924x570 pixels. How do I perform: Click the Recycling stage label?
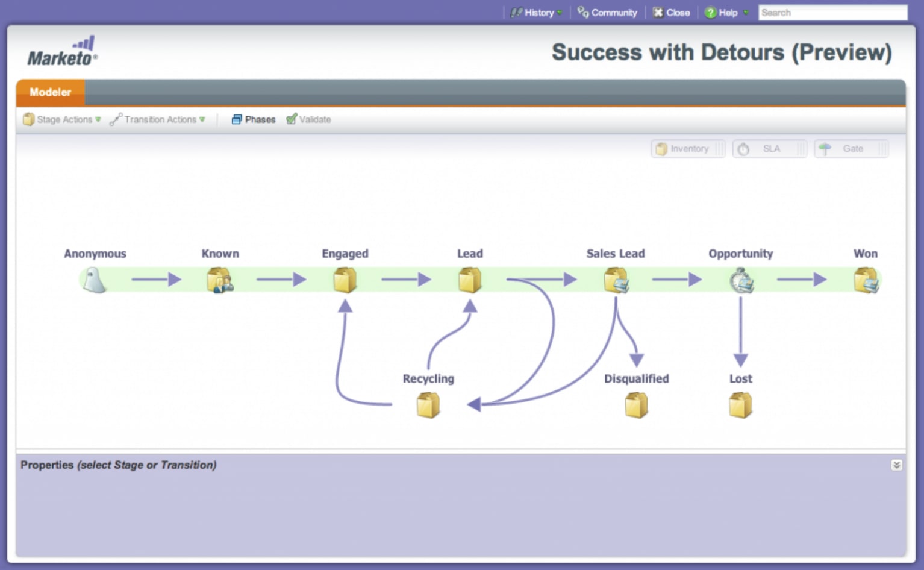click(x=428, y=378)
